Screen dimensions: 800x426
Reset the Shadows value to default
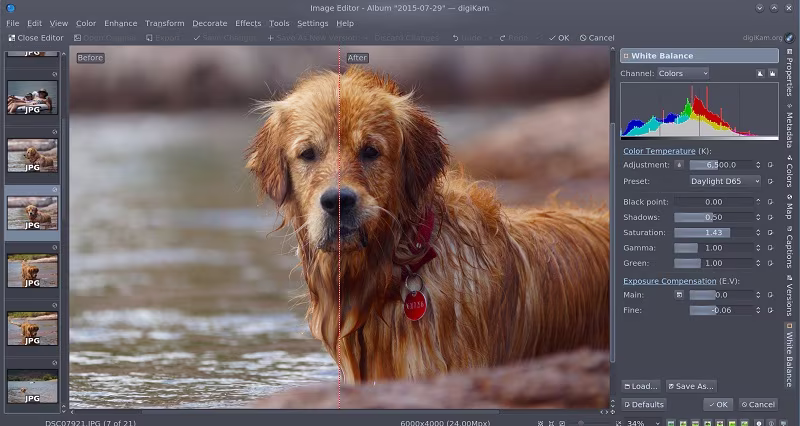pyautogui.click(x=770, y=217)
